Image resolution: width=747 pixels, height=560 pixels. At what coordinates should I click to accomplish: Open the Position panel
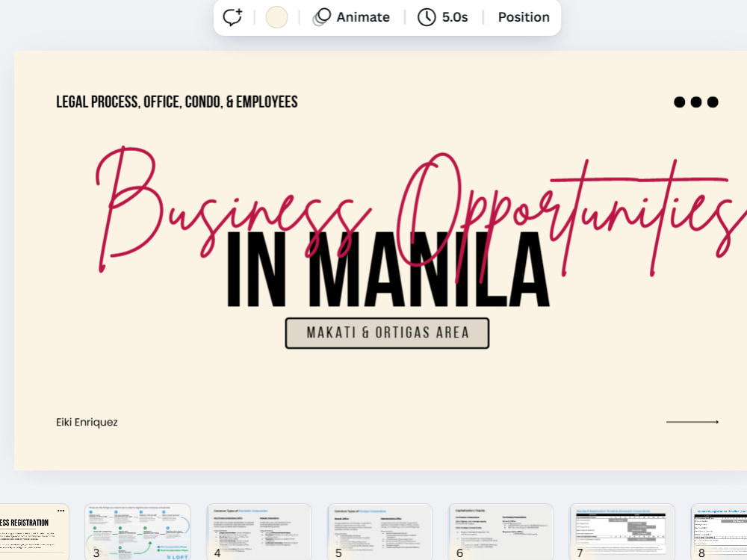point(524,17)
